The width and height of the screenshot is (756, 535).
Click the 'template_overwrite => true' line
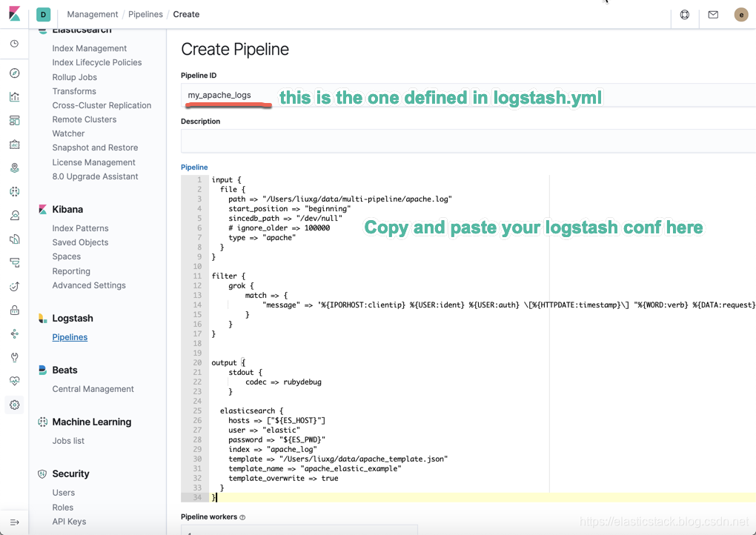[283, 478]
